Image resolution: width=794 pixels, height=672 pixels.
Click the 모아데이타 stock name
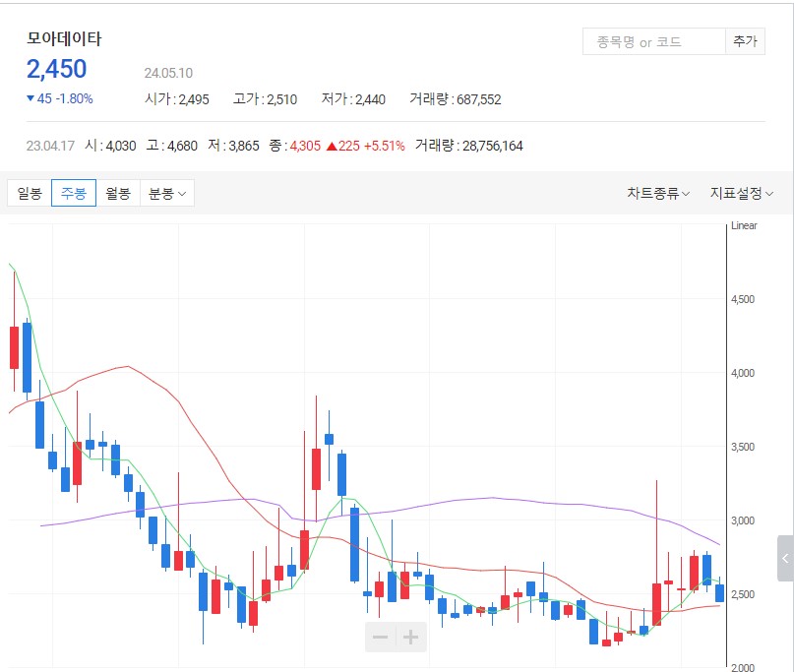tap(64, 39)
